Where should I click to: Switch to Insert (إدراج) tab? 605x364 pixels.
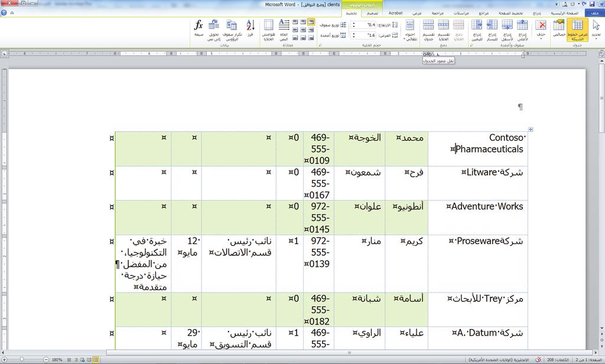(x=536, y=13)
